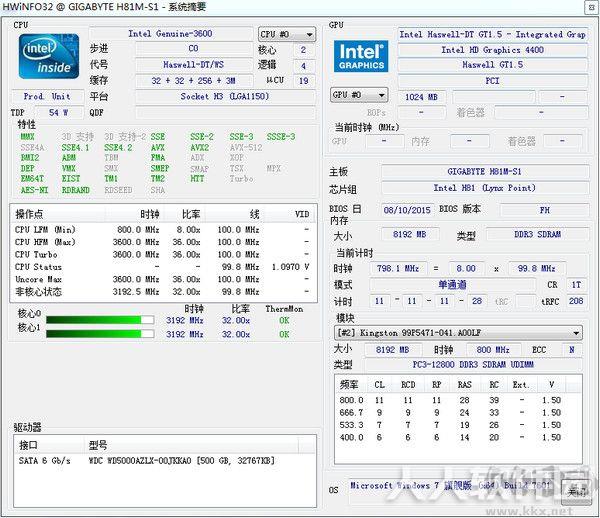Image resolution: width=600 pixels, height=518 pixels.
Task: Click the greyed AVX-512 feature flag
Action: (246, 148)
